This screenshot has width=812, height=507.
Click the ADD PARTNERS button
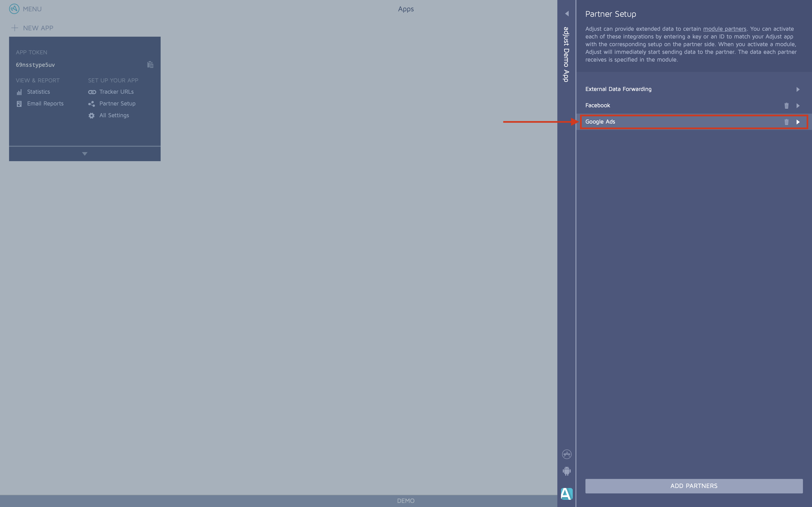tap(694, 486)
